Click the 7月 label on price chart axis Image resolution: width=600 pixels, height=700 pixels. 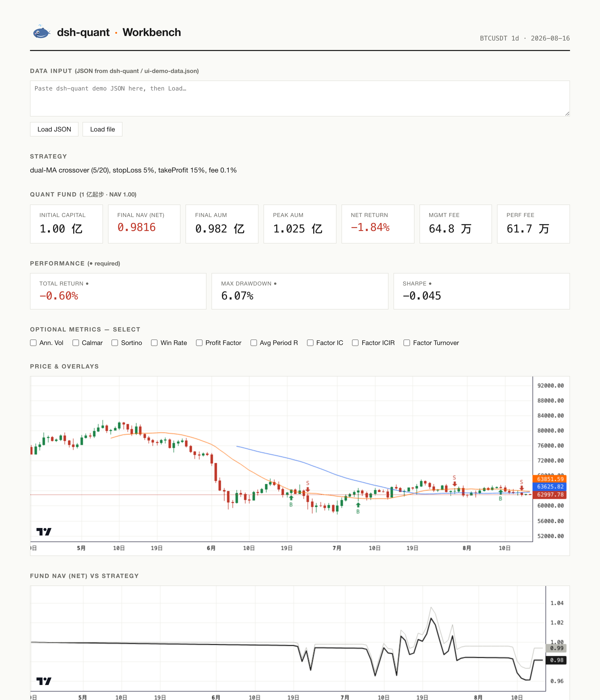tap(337, 548)
